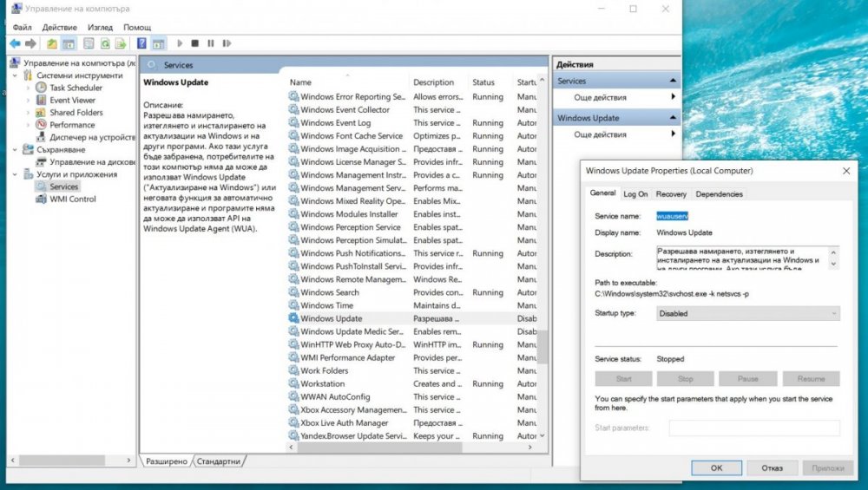Switch to Разширено view tab
Viewport: 868px width, 490px height.
[167, 461]
